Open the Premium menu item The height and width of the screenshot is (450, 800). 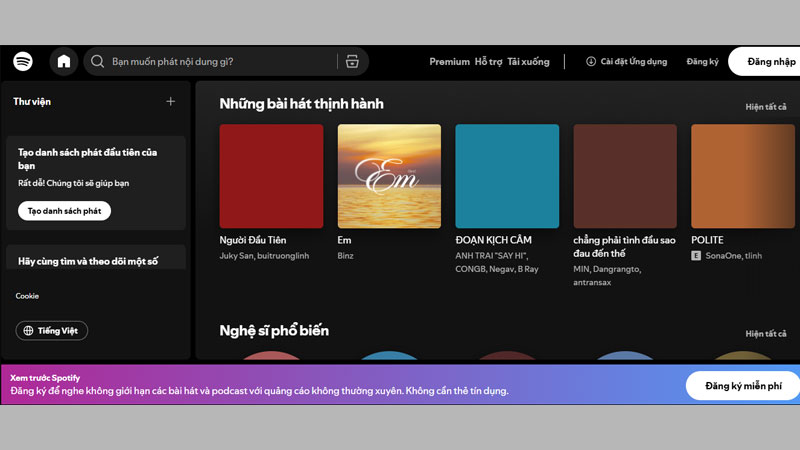[x=449, y=62]
